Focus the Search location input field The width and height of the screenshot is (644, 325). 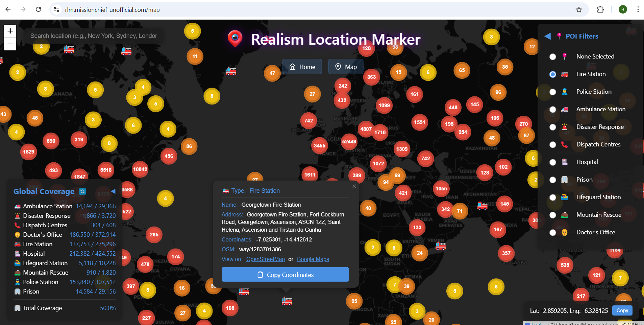[x=94, y=36]
